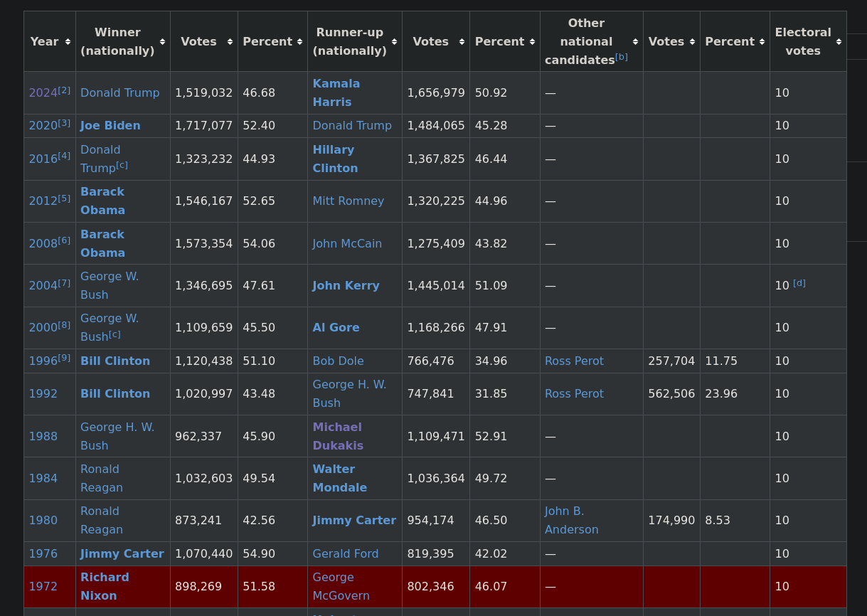Sort table by Year column arrows
This screenshot has width=867, height=616.
click(68, 42)
